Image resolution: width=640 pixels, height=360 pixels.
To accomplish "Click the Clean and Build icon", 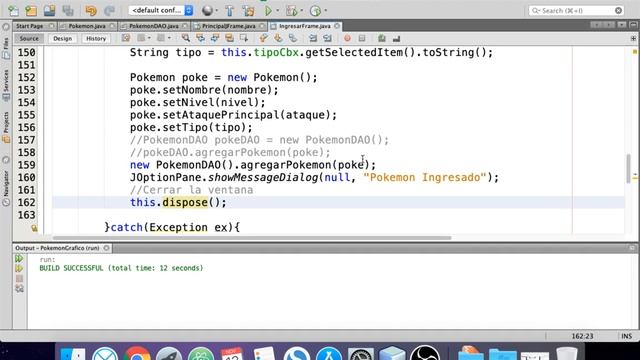I will click(x=248, y=11).
